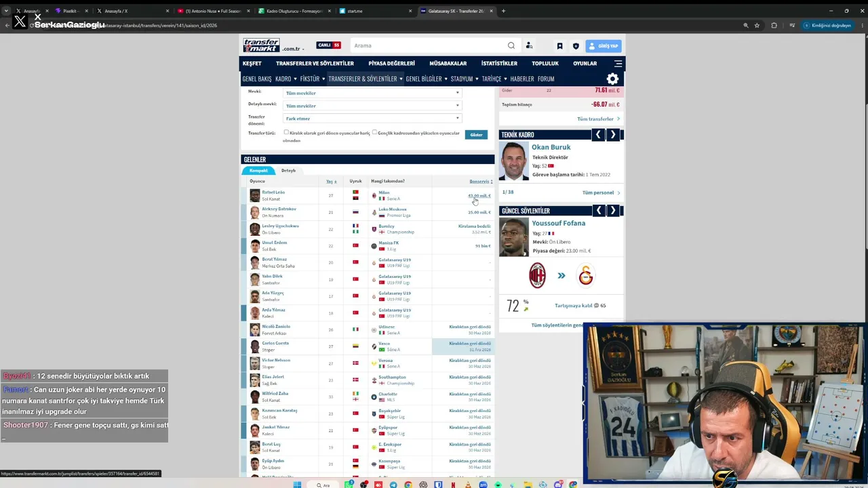Select the Kompakt tab
The width and height of the screenshot is (868, 488).
[258, 171]
